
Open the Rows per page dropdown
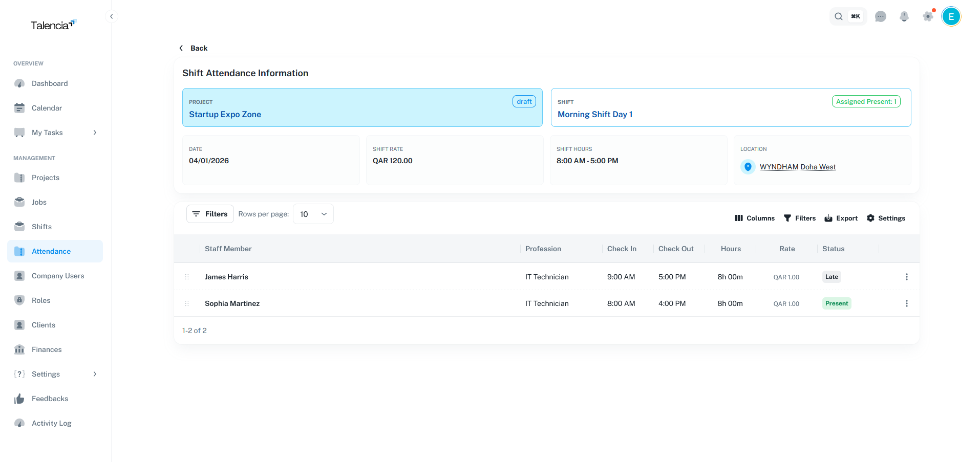(x=313, y=214)
